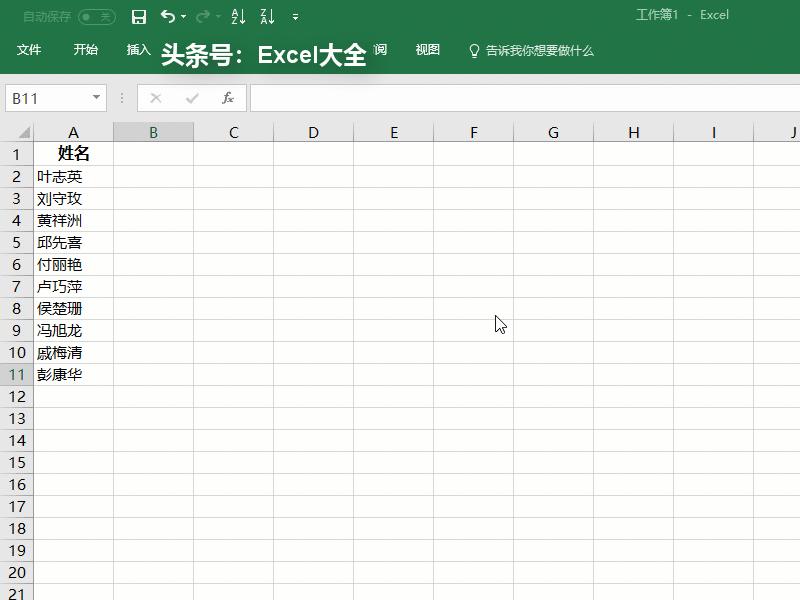Screen dimensions: 800x600
Task: Click the Undo icon
Action: 166,16
